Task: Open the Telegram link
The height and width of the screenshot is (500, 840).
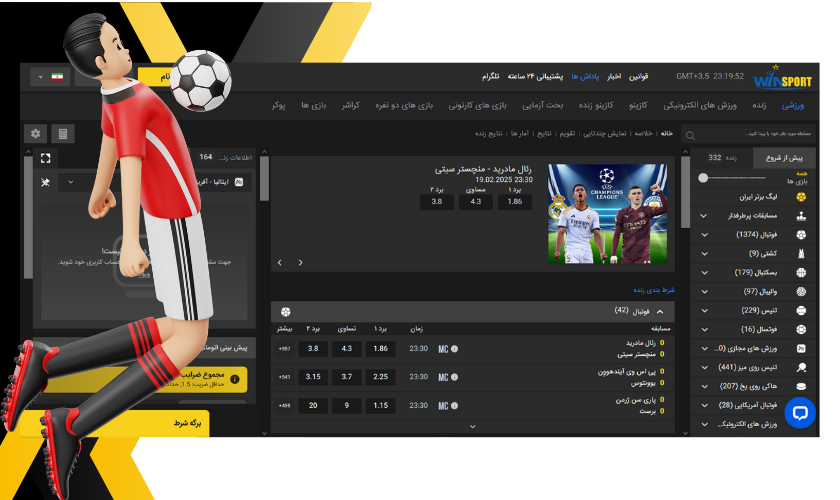Action: [490, 77]
